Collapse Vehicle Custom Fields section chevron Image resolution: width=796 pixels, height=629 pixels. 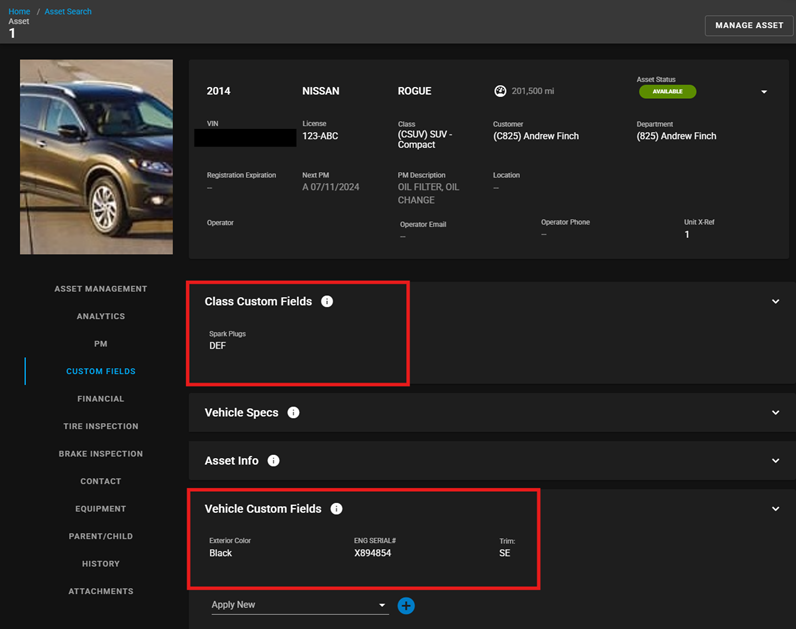[x=775, y=509]
